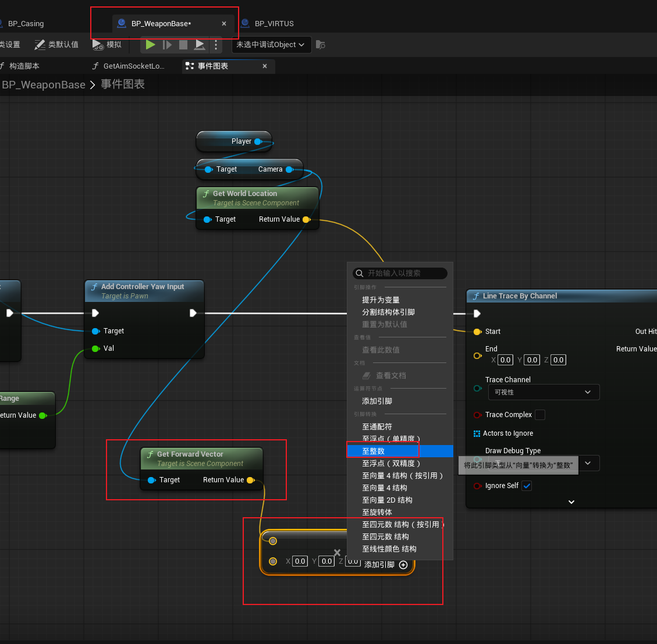Switch to the BP_Casing tab
This screenshot has height=644, width=657.
click(x=26, y=23)
